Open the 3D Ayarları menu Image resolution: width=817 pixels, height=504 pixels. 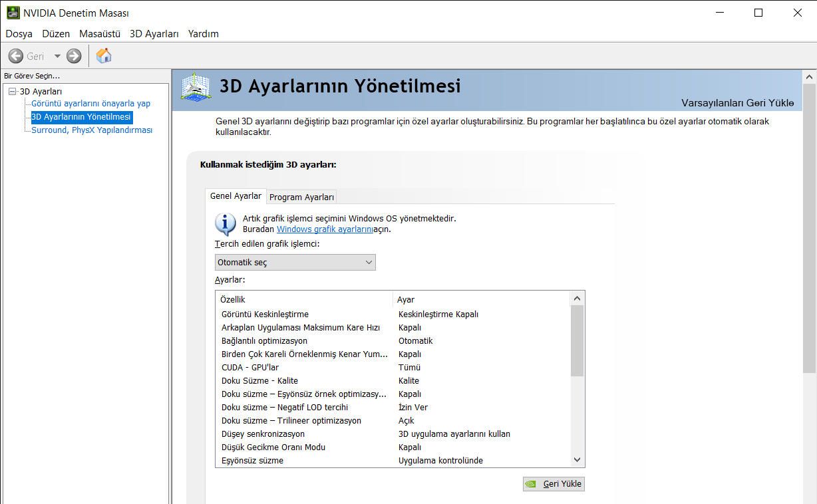154,34
